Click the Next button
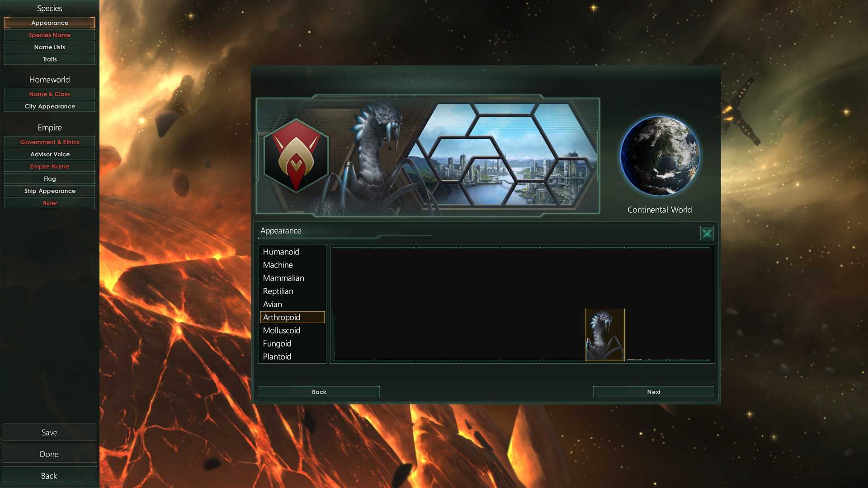 [x=653, y=392]
